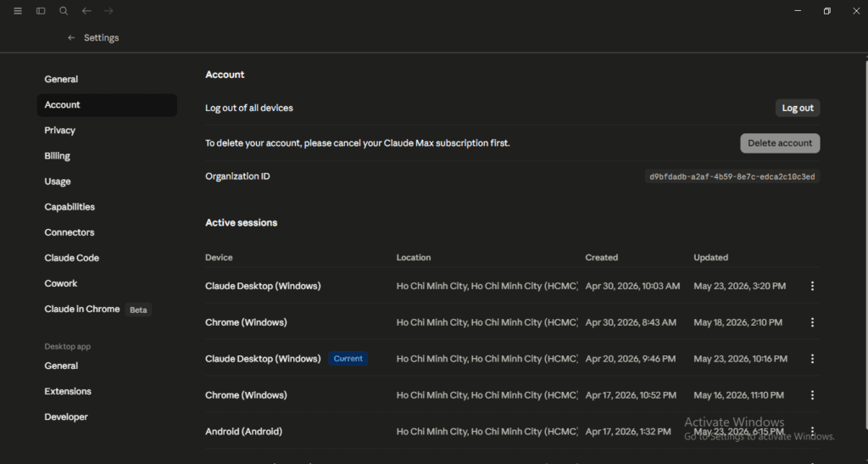Click the Apr 30, 2026, 8:43 AM created date

[x=631, y=322]
